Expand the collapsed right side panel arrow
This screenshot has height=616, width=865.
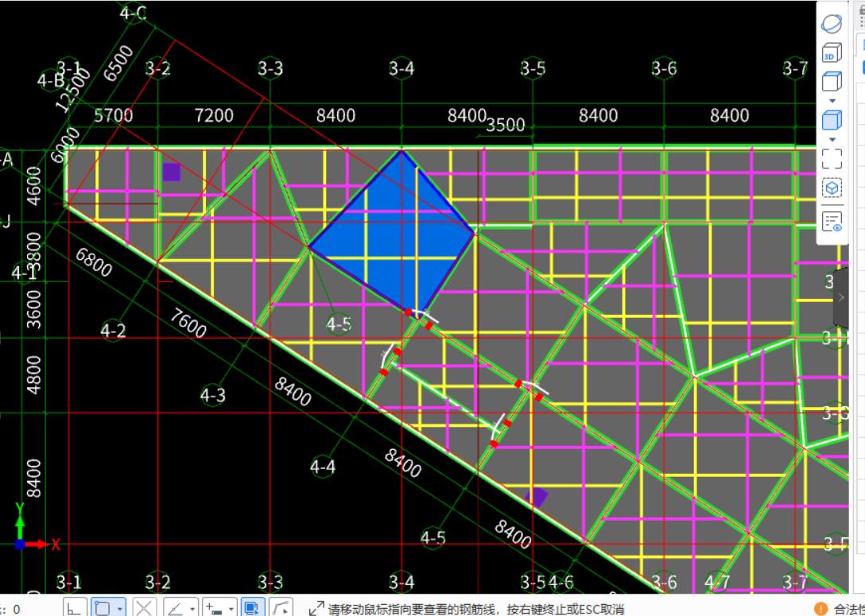(840, 298)
